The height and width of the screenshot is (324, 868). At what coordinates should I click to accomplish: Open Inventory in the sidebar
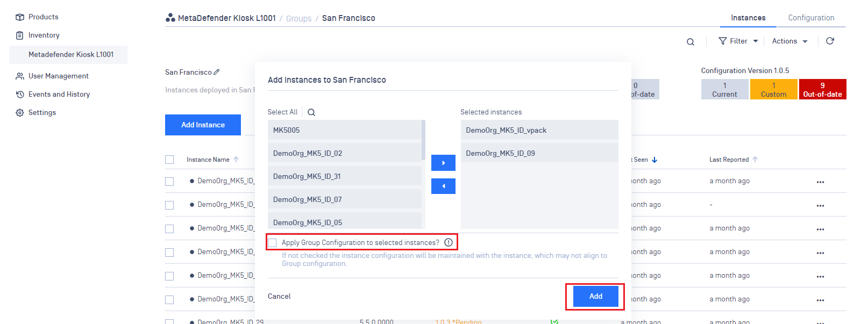pos(44,35)
